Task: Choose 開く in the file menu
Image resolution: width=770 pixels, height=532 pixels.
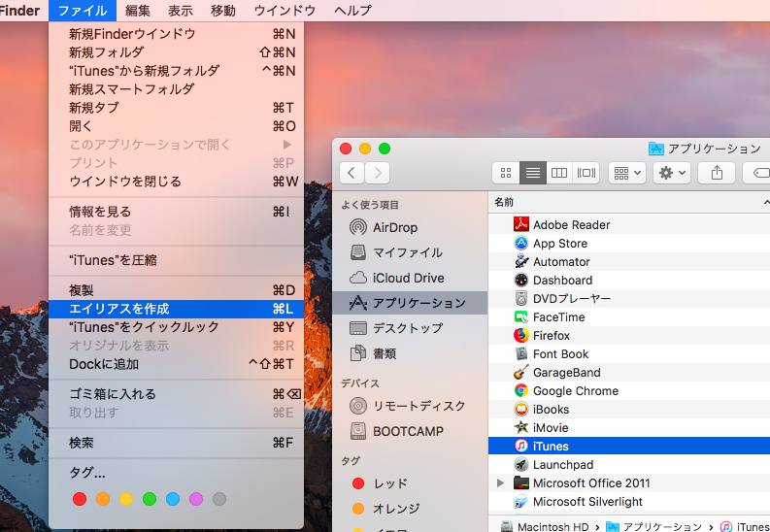Action: pyautogui.click(x=177, y=126)
